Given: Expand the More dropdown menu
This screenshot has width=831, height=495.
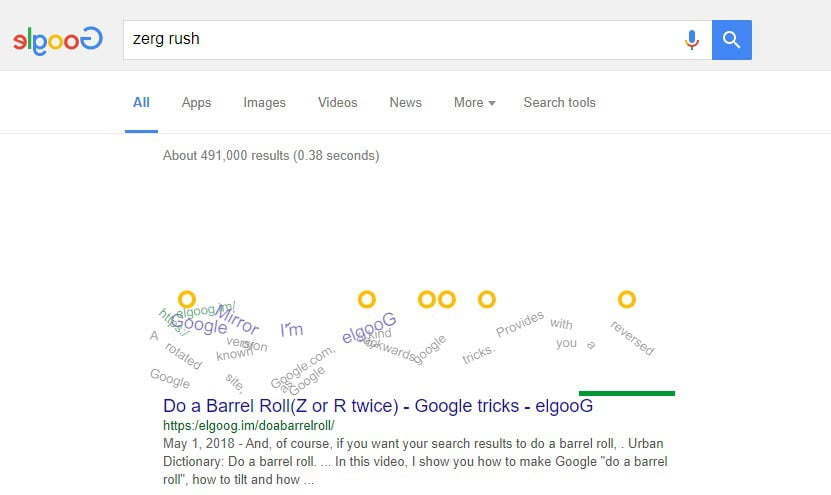Looking at the screenshot, I should click(x=474, y=102).
